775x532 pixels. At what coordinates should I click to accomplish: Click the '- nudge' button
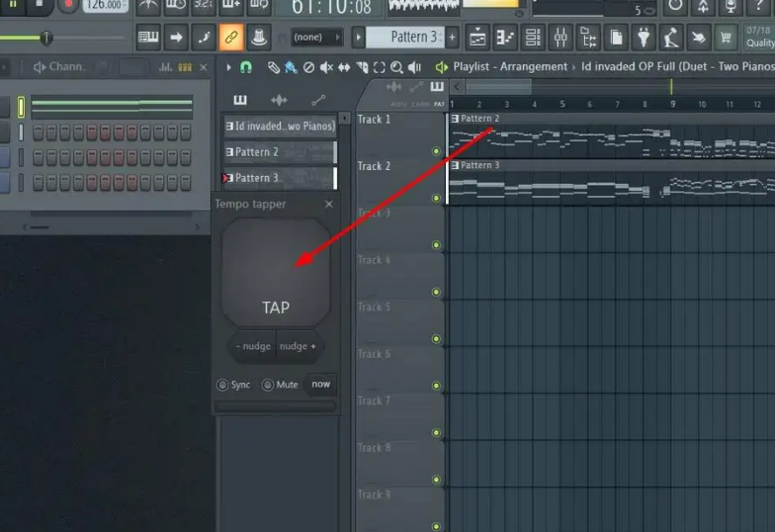tap(253, 346)
